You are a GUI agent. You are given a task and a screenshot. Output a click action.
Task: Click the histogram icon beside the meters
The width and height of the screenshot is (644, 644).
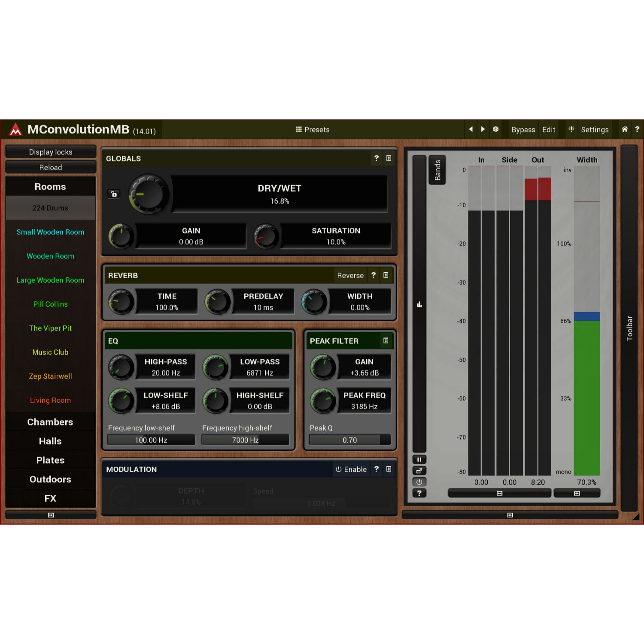tap(419, 304)
